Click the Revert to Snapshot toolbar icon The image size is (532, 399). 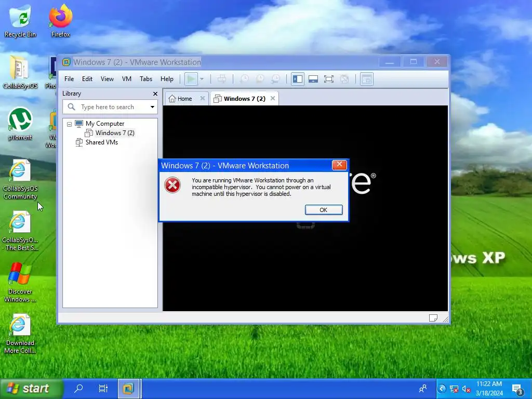(x=260, y=79)
